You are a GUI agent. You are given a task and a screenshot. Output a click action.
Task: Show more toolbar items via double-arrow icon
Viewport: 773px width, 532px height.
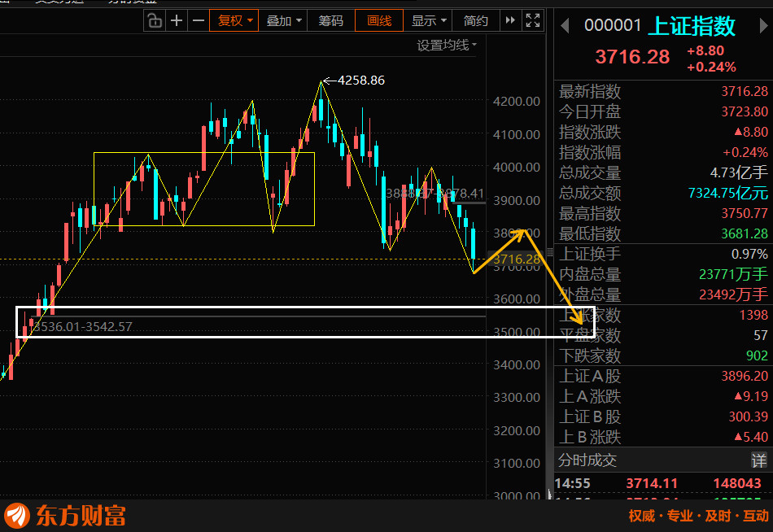(x=510, y=20)
